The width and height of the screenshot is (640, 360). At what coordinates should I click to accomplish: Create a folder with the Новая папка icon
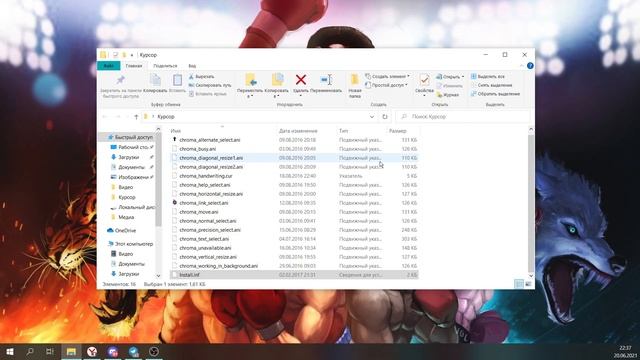click(355, 80)
